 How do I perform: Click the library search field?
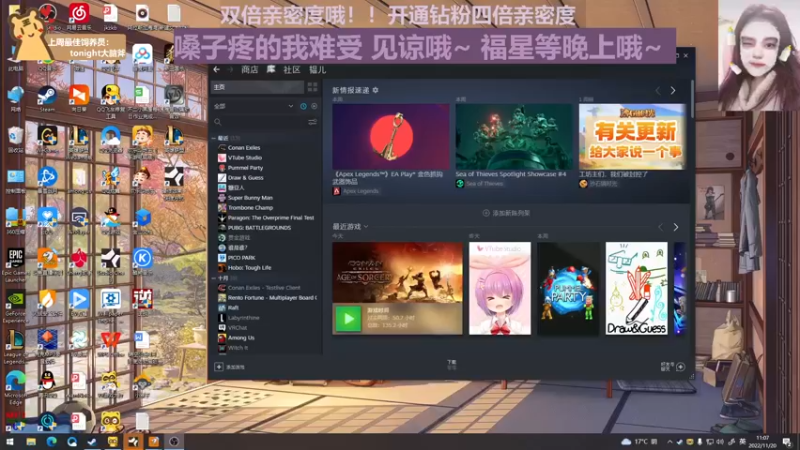[x=259, y=122]
